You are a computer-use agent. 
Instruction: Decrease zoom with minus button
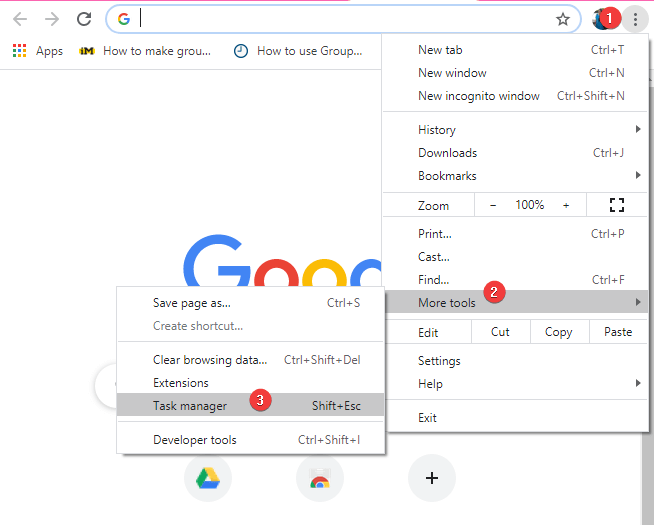pyautogui.click(x=493, y=205)
